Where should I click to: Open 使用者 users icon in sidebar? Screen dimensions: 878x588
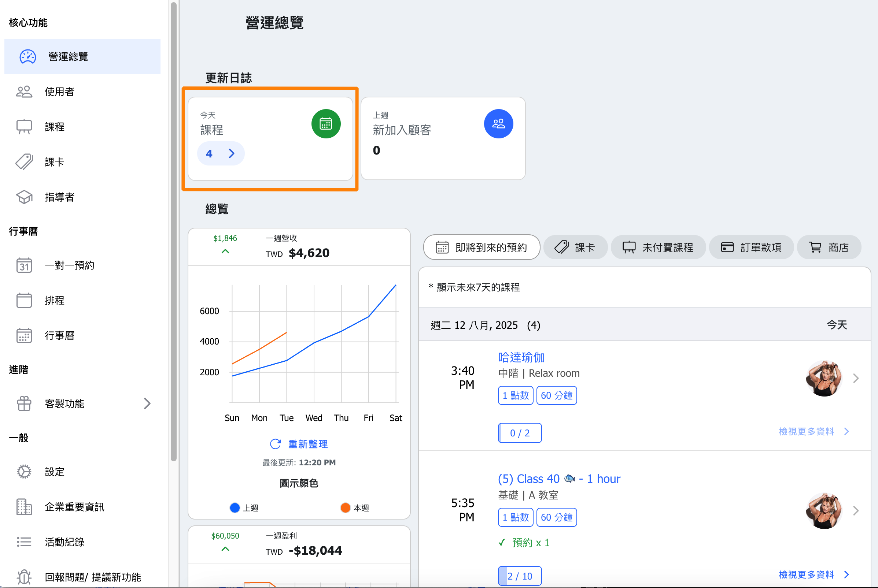point(24,92)
